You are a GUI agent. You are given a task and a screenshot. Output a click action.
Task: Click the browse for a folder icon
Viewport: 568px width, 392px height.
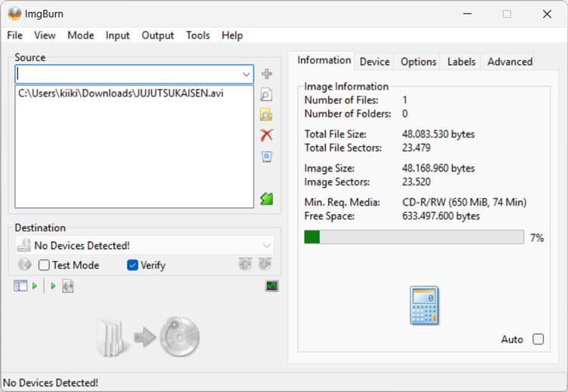266,115
